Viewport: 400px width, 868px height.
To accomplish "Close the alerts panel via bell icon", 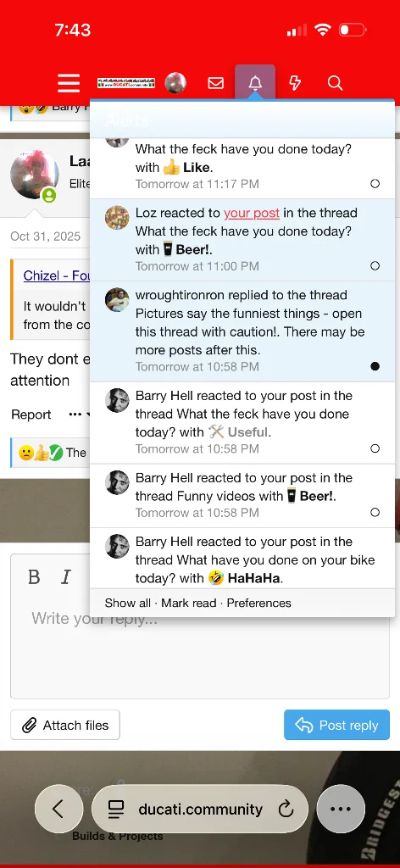I will (x=255, y=83).
